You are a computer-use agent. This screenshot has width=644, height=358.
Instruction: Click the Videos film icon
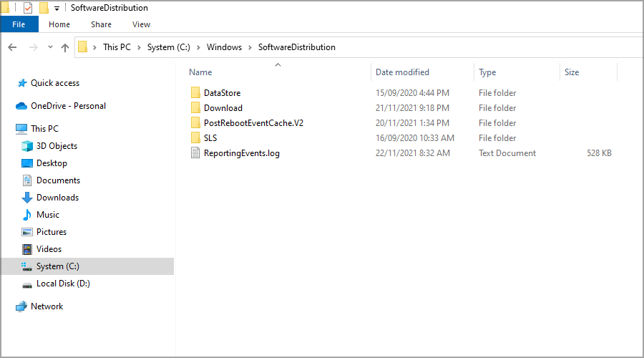(27, 249)
